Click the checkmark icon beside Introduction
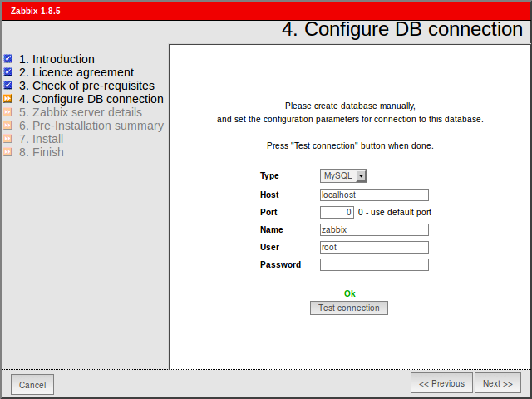532x399 pixels. click(8, 59)
